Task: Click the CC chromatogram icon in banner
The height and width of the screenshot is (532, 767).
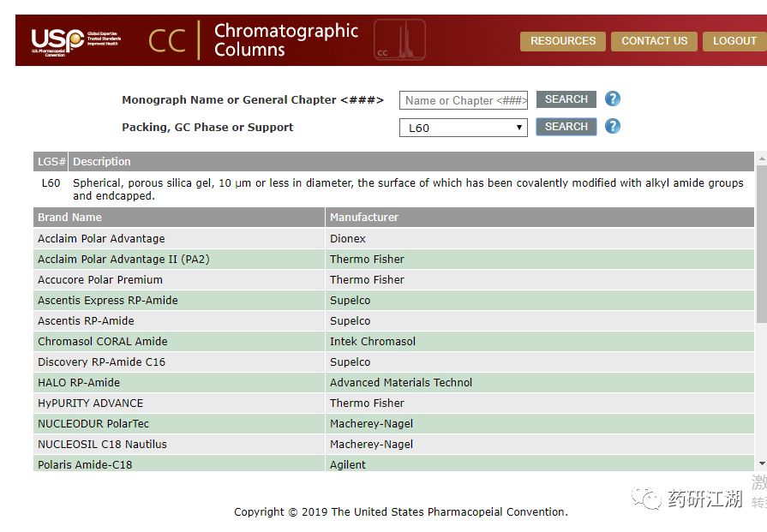Action: click(x=399, y=39)
